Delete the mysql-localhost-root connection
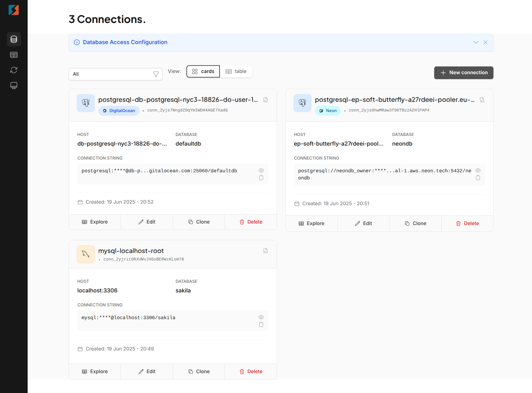532x393 pixels. tap(251, 371)
